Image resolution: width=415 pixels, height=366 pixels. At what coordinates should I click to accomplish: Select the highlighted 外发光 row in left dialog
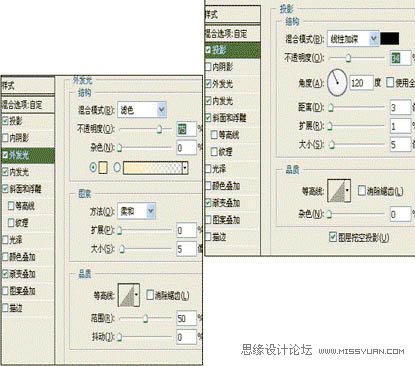pyautogui.click(x=27, y=155)
